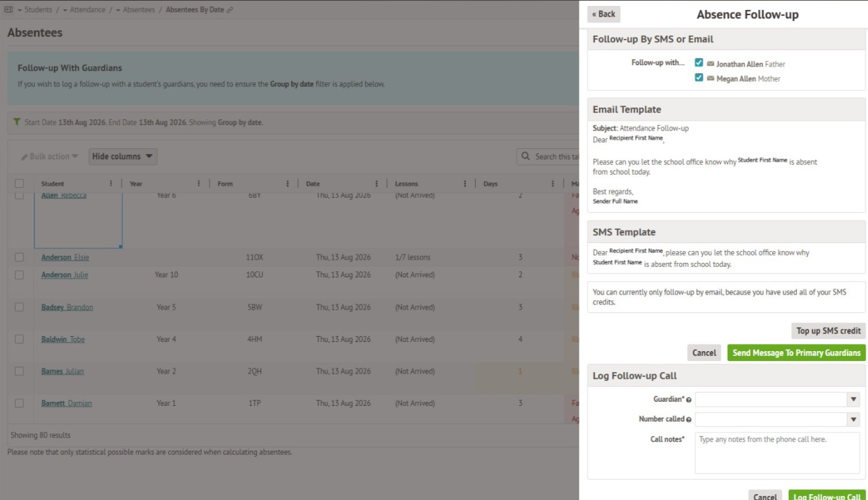Click the Log Follow-up Call button
This screenshot has height=500, width=868.
(x=827, y=496)
